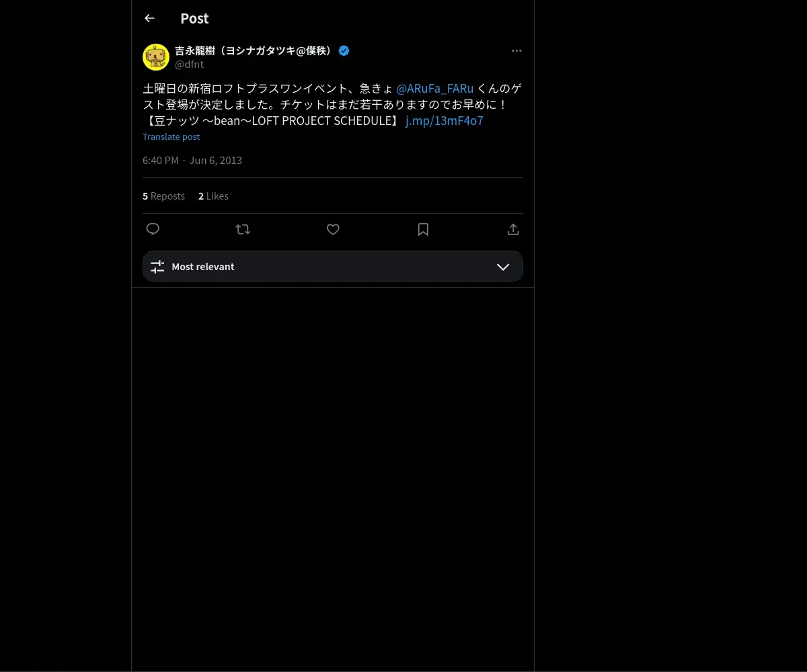Click the filter sliders icon
Screen dimensions: 807x672
157,267
